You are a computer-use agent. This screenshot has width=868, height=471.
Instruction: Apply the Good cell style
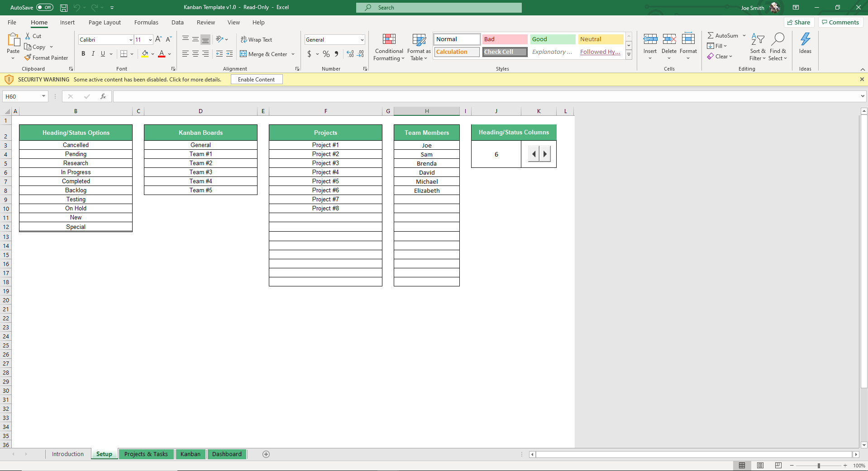click(x=552, y=39)
